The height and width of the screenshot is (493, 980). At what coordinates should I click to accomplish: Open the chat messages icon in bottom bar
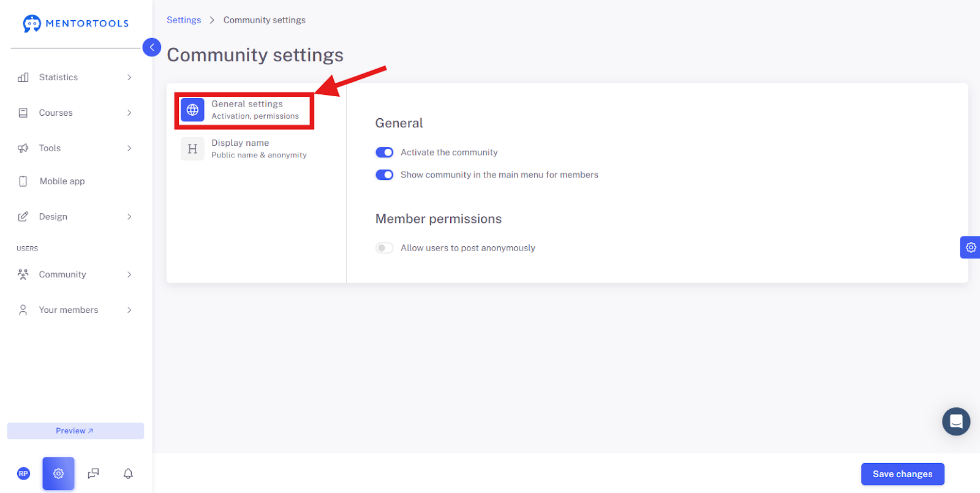[x=93, y=473]
